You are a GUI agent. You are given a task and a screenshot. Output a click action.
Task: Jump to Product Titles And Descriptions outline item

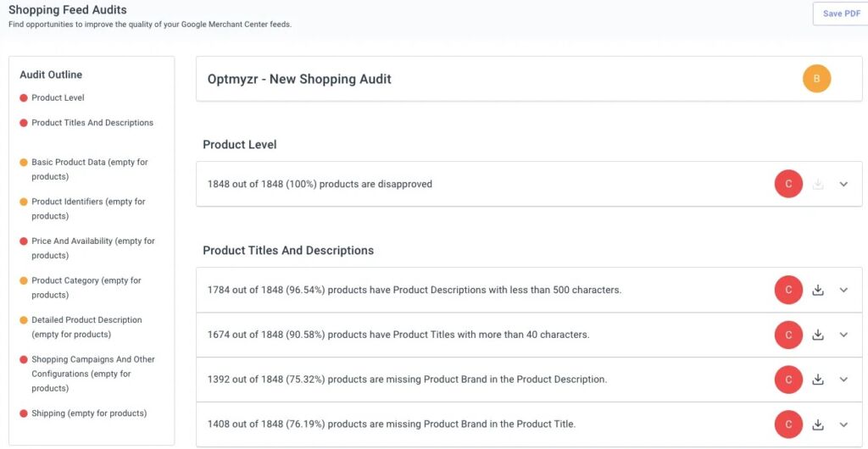92,123
